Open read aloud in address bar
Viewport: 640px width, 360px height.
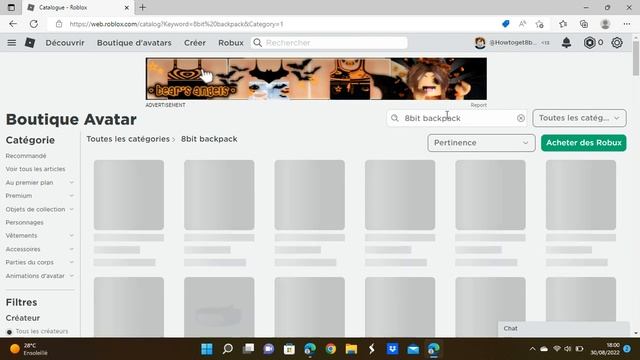pyautogui.click(x=522, y=24)
